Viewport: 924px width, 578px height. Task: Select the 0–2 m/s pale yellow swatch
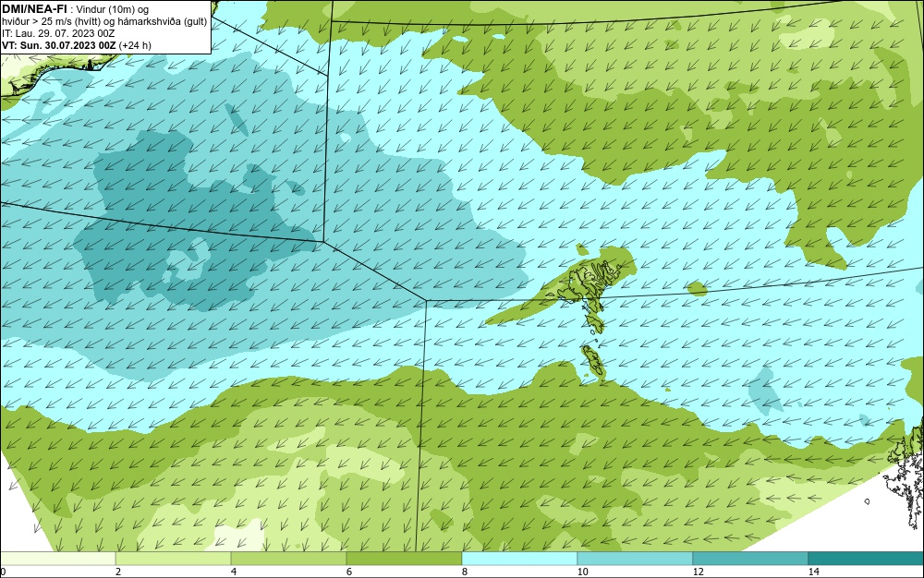pyautogui.click(x=57, y=559)
